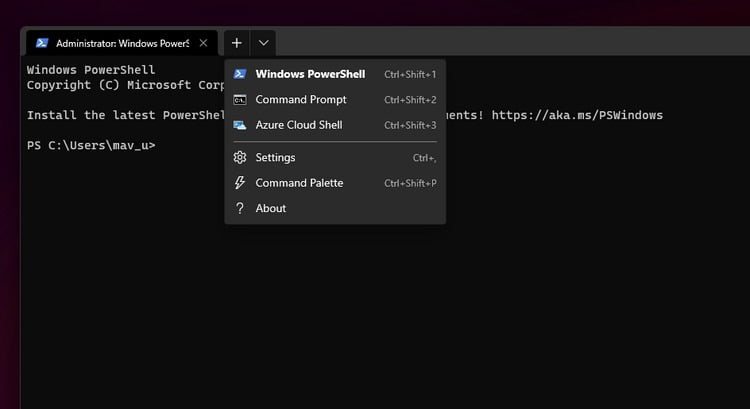
Task: Click the Command Prompt icon in the menu
Action: [x=240, y=99]
